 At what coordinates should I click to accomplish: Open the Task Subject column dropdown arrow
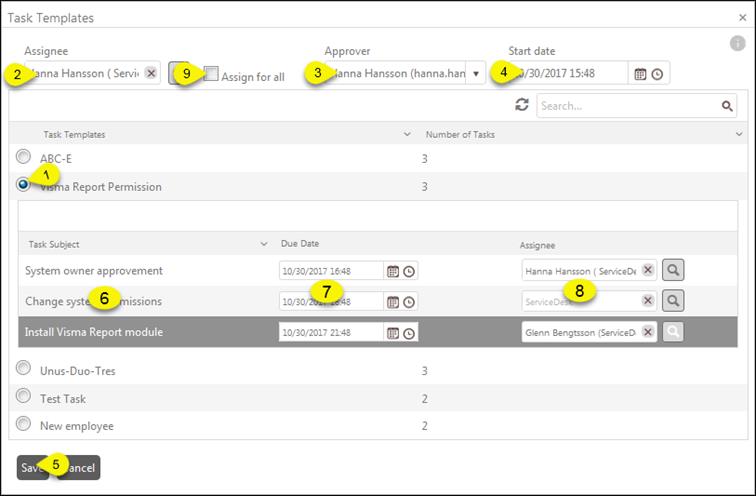pos(264,244)
